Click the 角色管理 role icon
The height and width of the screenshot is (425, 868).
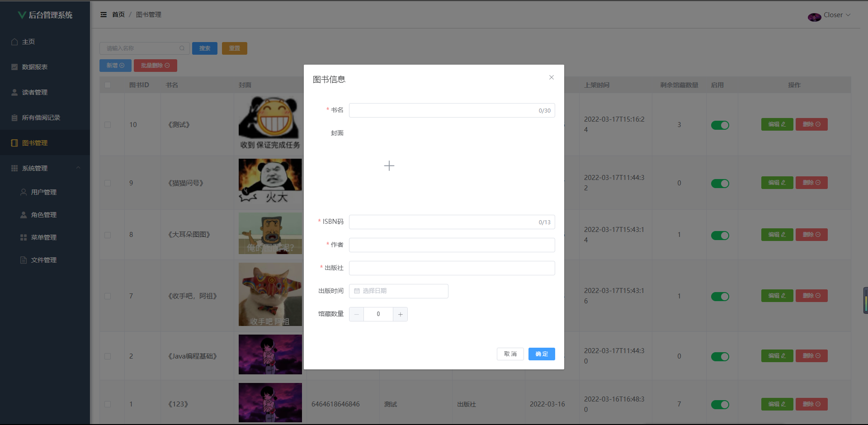point(24,215)
